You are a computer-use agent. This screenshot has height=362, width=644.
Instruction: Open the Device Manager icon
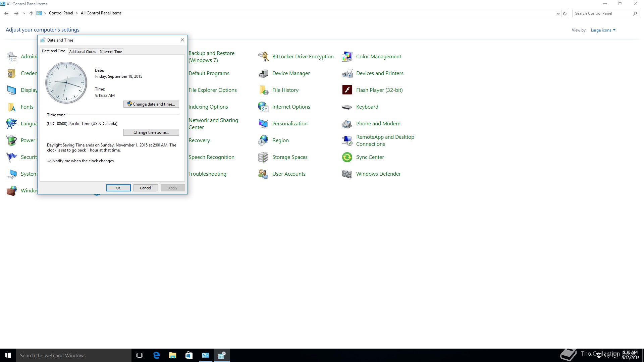click(x=263, y=73)
